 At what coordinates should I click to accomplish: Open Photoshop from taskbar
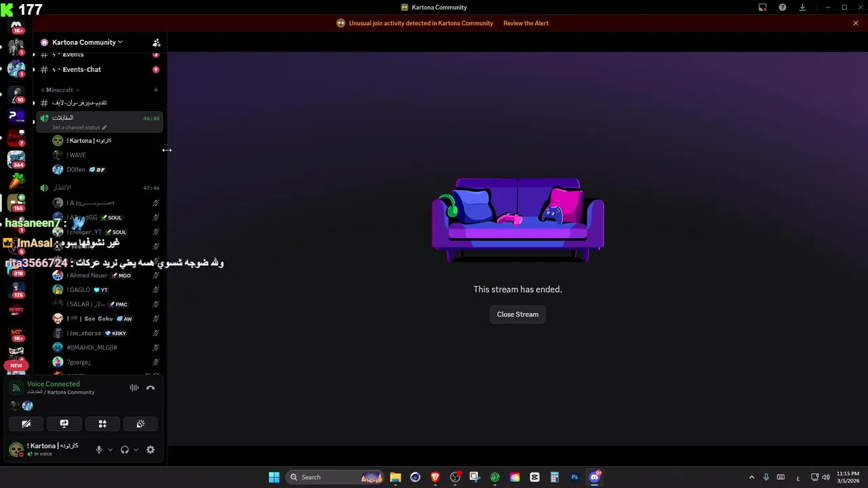click(x=574, y=477)
